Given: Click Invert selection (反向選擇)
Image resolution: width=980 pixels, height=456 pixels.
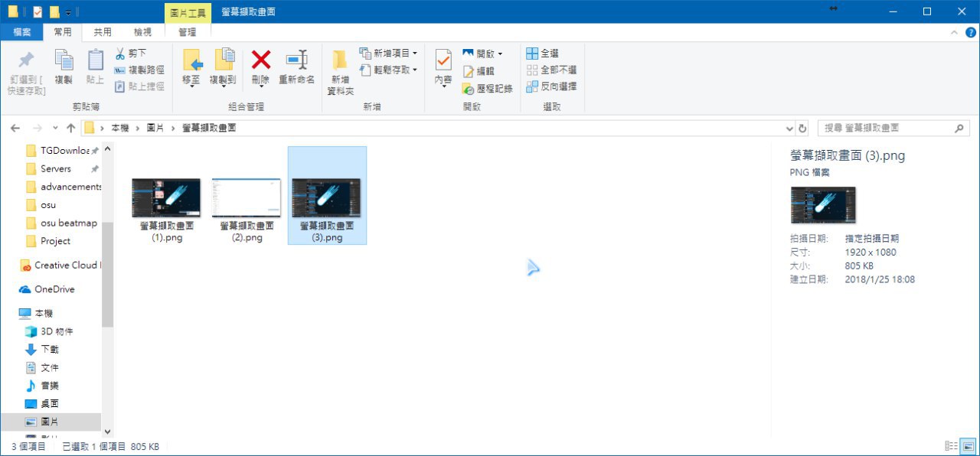Looking at the screenshot, I should click(551, 86).
